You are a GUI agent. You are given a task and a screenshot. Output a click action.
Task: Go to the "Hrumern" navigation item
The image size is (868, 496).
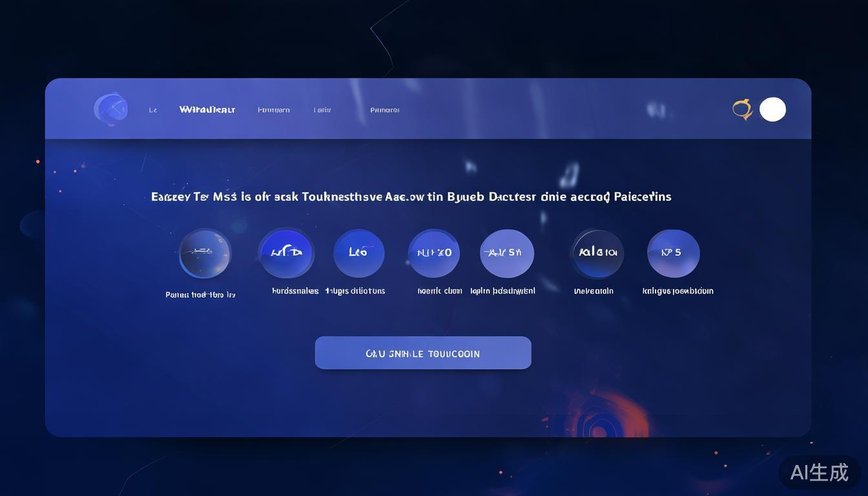click(274, 110)
